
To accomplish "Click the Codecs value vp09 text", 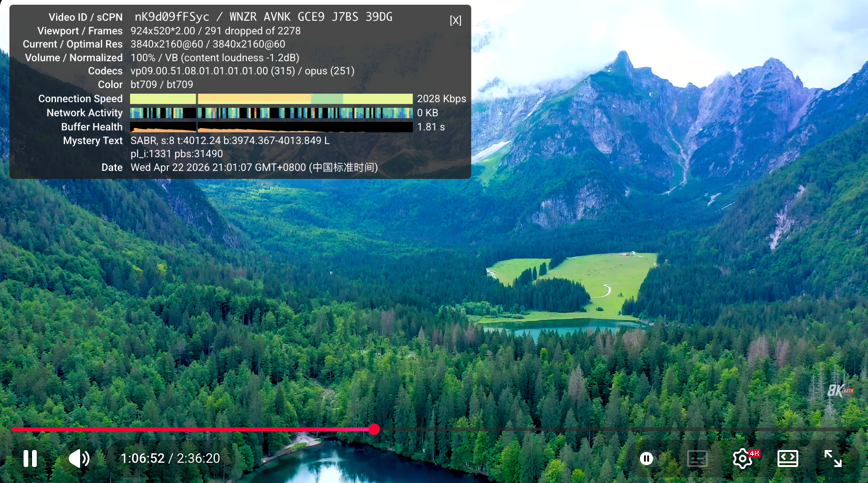I will point(212,71).
